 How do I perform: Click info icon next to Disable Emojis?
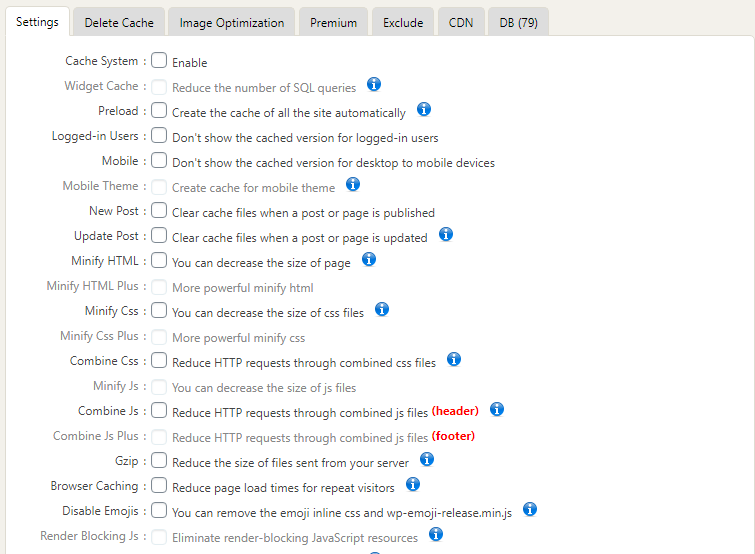[530, 510]
